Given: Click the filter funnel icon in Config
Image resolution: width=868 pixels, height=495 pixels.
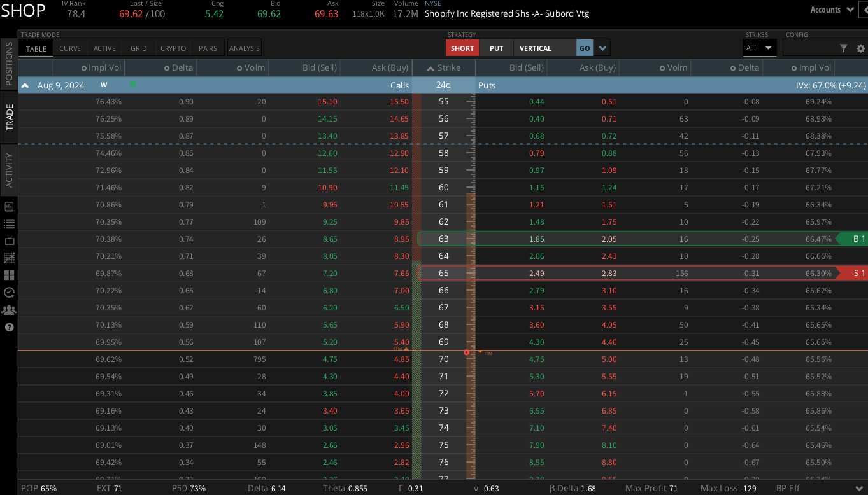Looking at the screenshot, I should coord(844,48).
